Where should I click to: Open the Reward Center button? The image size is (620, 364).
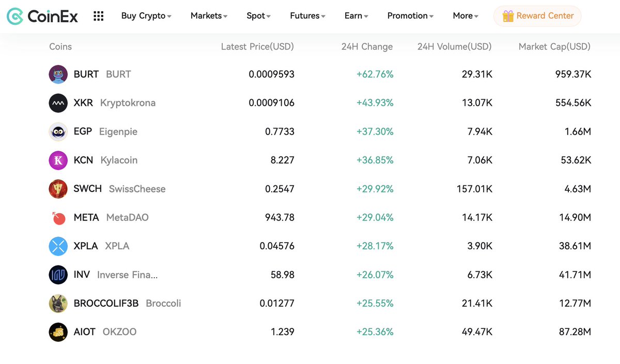tap(537, 16)
